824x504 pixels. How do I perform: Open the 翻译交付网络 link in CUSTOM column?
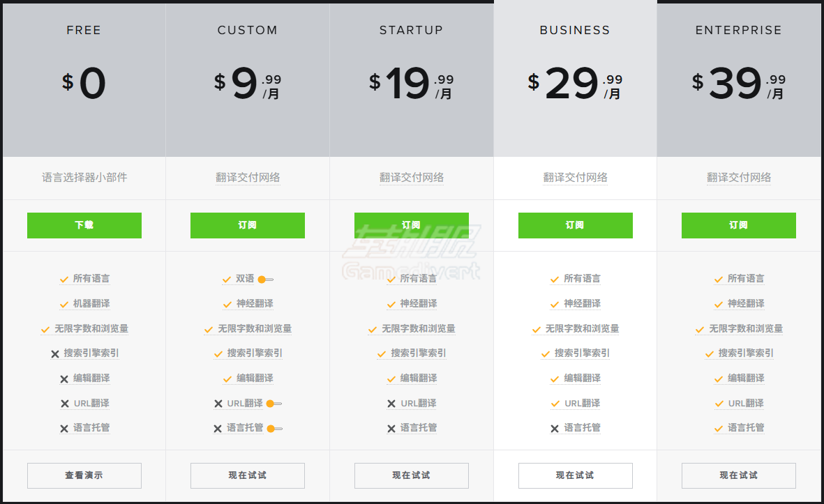247,178
